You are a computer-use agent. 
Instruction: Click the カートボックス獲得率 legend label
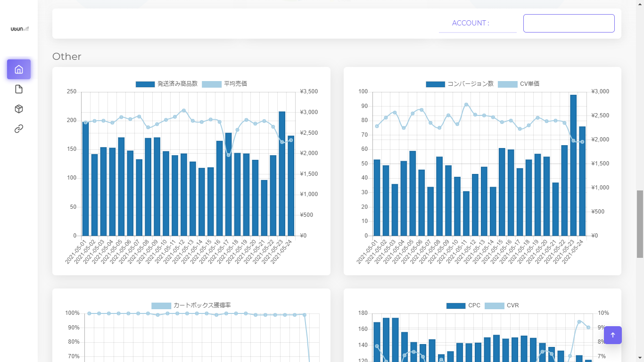pos(202,305)
